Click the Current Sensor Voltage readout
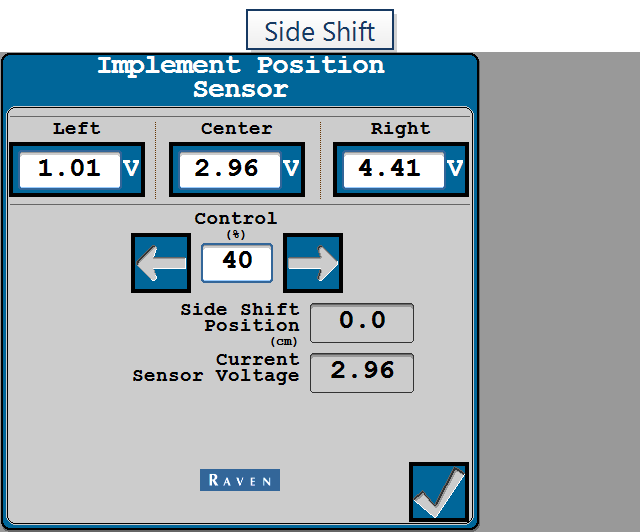Screen dimensions: 640x532 (362, 373)
